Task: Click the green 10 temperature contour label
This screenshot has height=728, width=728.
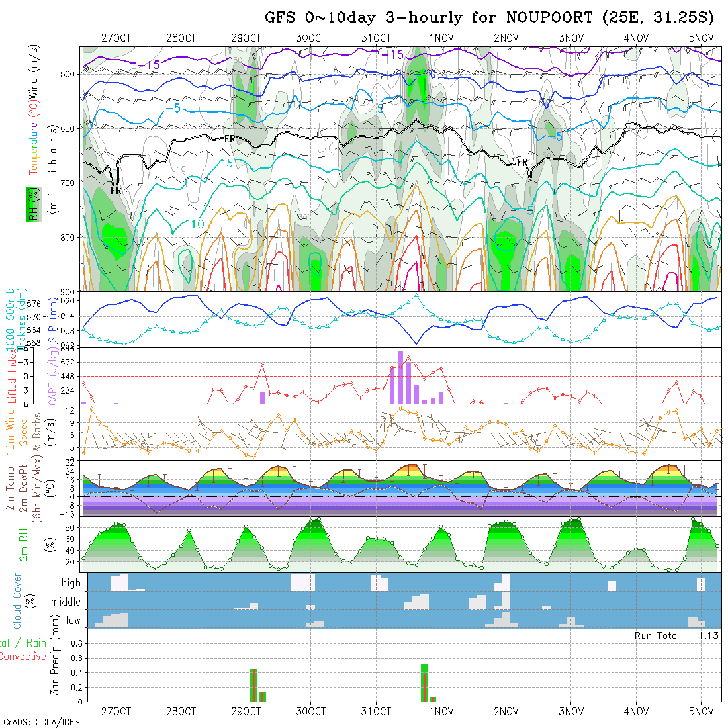Action: pyautogui.click(x=197, y=225)
